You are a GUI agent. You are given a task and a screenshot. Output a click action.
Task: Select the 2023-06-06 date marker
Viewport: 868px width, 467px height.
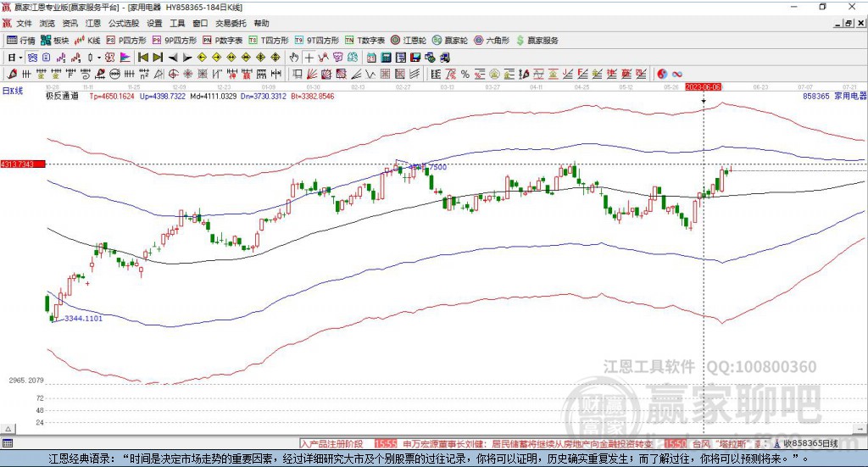point(703,87)
